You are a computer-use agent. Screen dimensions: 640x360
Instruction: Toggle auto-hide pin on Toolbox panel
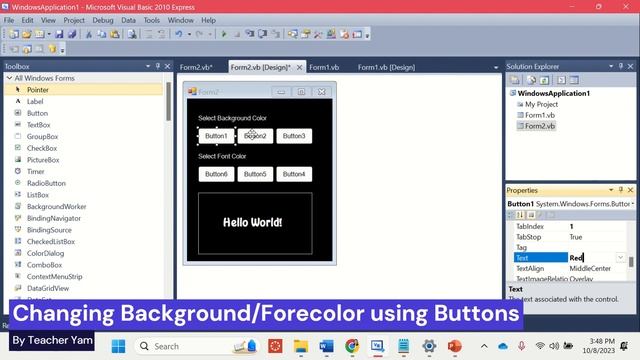click(158, 66)
